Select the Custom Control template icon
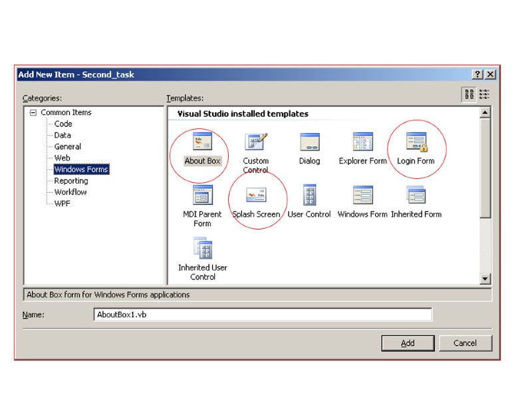Image resolution: width=532 pixels, height=399 pixels. pos(256,141)
